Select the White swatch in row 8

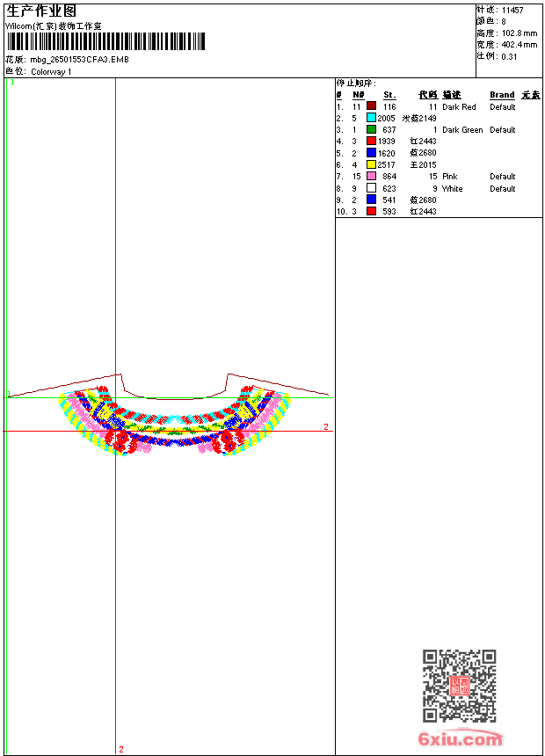(371, 188)
